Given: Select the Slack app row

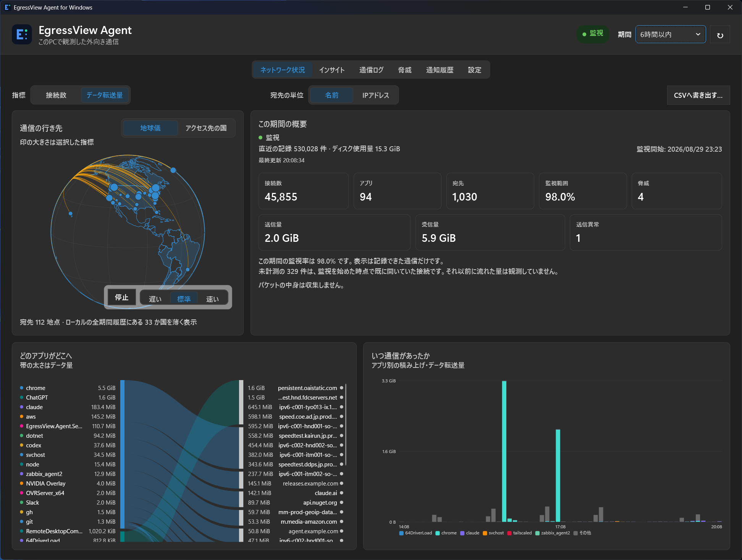Looking at the screenshot, I should [68, 502].
